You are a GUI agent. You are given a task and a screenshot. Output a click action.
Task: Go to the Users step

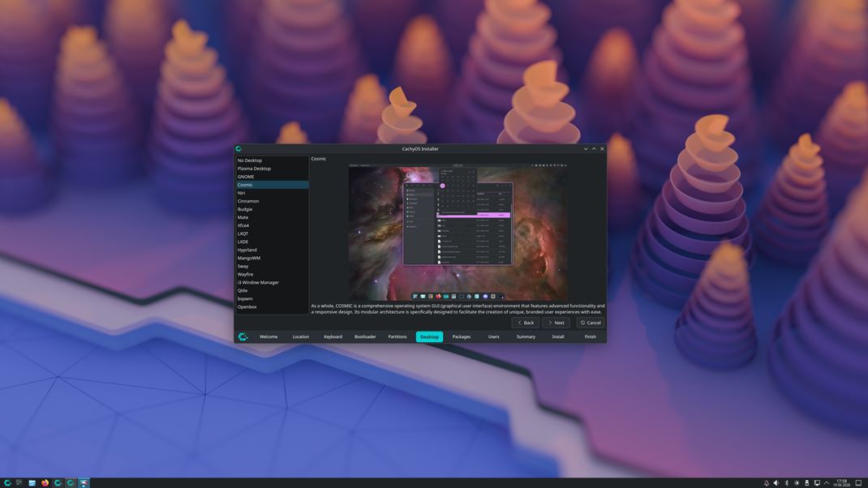494,336
